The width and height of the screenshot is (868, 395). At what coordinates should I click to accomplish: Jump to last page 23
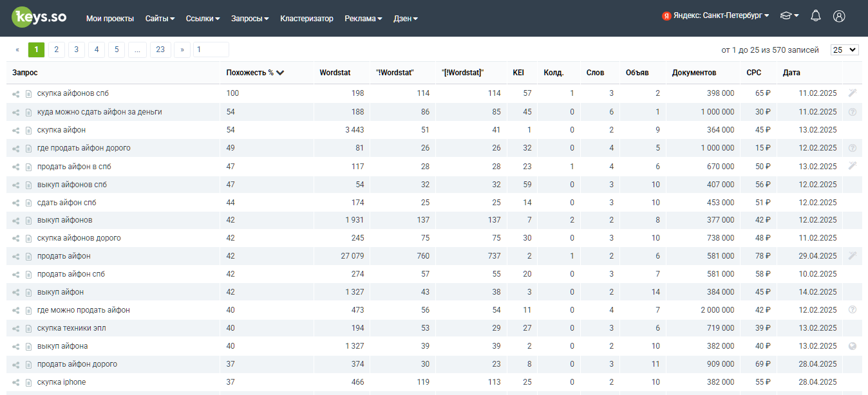point(160,50)
